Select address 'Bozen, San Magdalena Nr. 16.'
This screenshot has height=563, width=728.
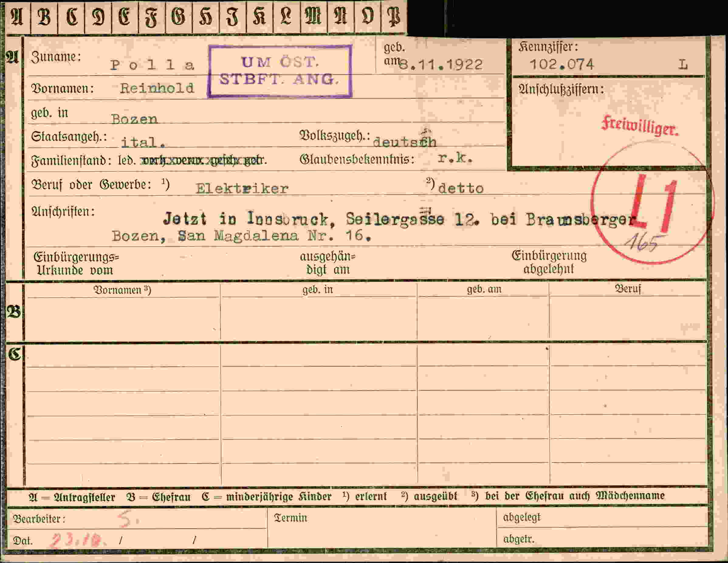tap(242, 236)
